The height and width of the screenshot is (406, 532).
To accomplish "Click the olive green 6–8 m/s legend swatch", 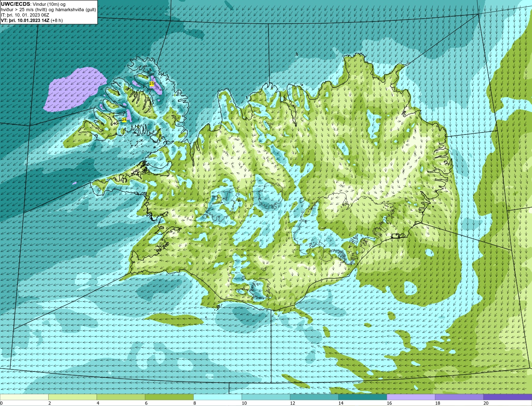I will (x=169, y=397).
